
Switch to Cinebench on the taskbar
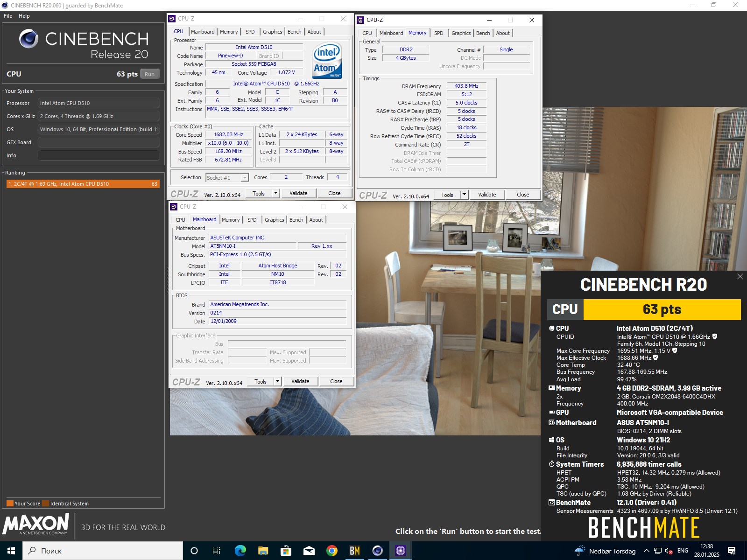[x=377, y=551]
